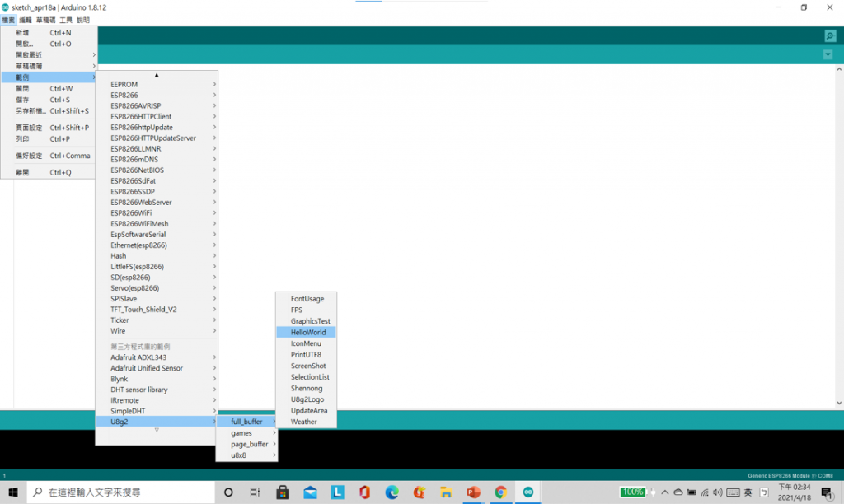This screenshot has width=844, height=504.
Task: Choose 儲存 Ctrl+S menu entry
Action: tap(49, 100)
